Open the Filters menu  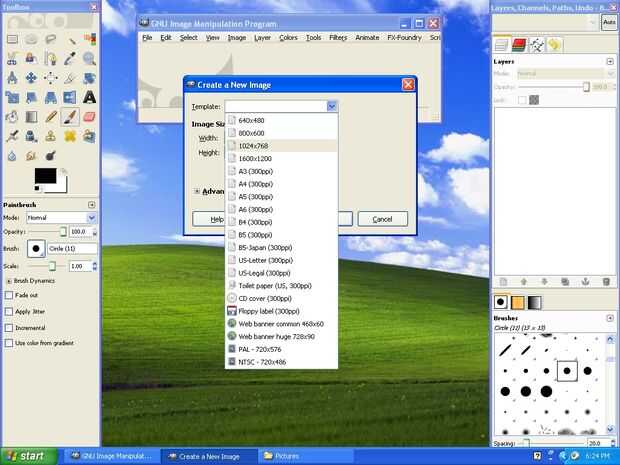point(338,38)
